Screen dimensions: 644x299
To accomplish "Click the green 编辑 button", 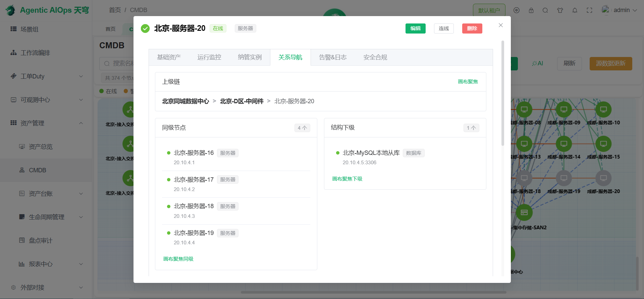I will (x=416, y=28).
